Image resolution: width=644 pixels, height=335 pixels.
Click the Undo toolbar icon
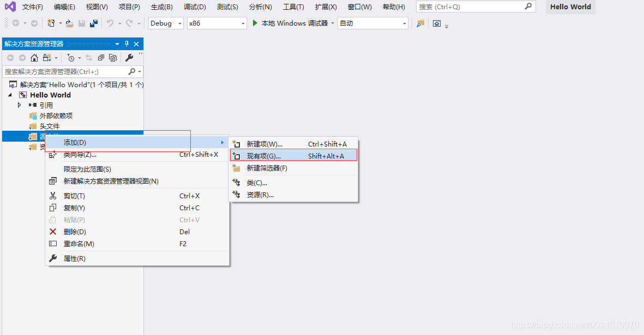click(x=110, y=23)
